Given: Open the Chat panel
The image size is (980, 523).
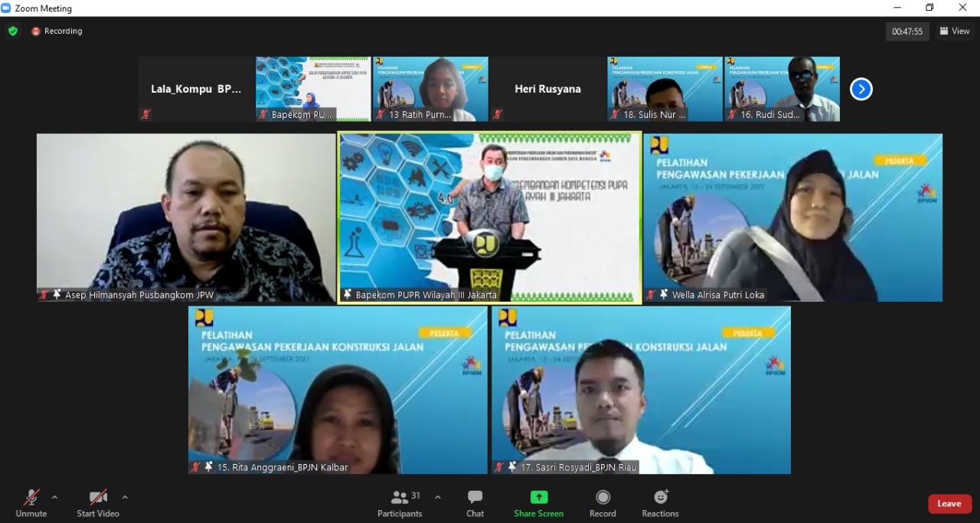Looking at the screenshot, I should 475,504.
